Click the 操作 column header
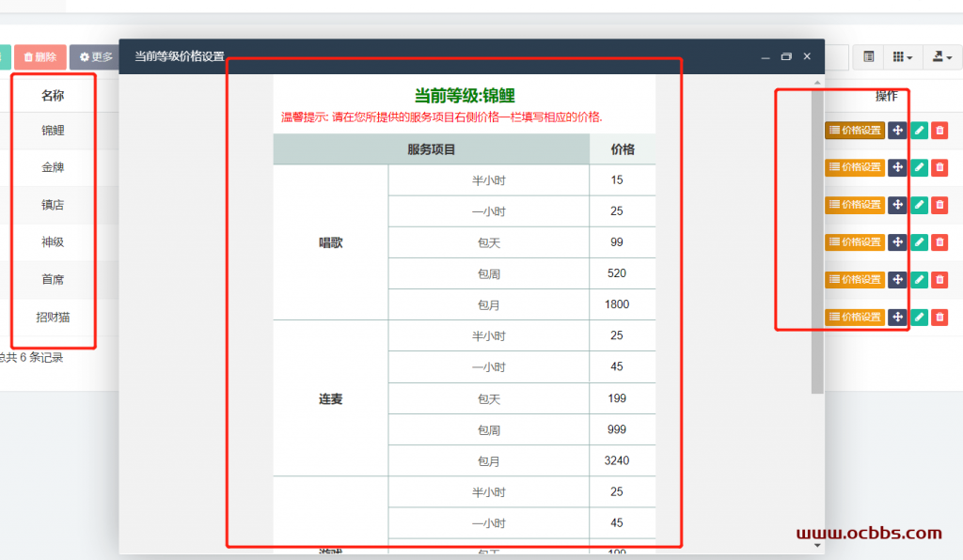The width and height of the screenshot is (963, 560). [x=886, y=95]
